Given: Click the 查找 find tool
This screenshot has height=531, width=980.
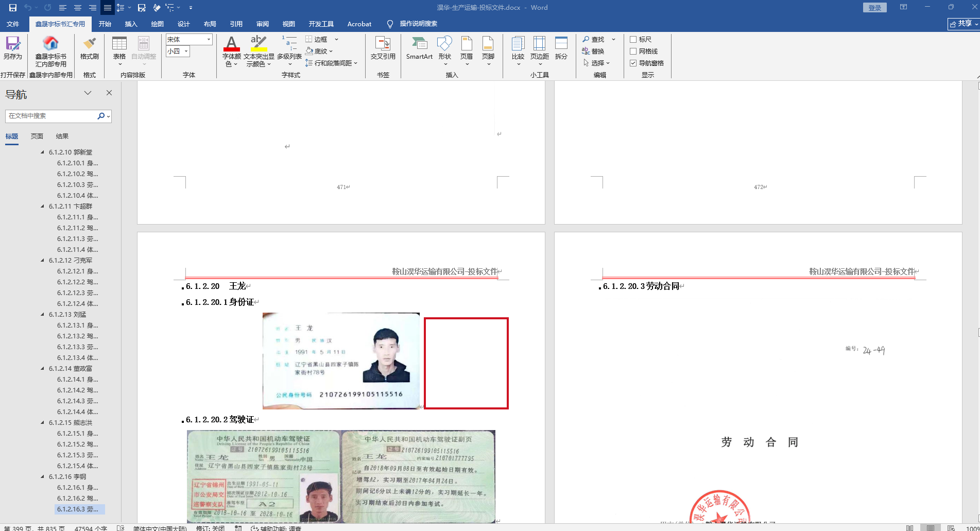Looking at the screenshot, I should tap(594, 39).
